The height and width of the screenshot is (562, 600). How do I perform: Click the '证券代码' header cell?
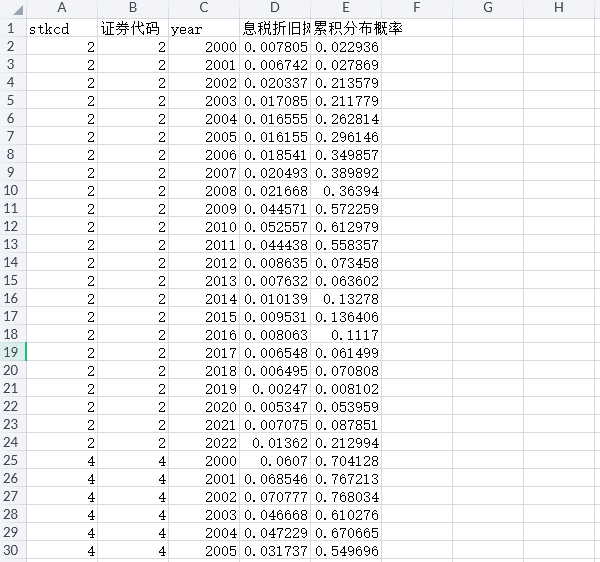coord(133,28)
